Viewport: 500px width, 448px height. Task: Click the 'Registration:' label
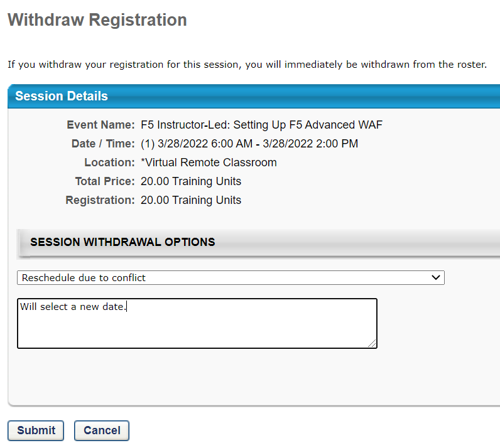click(100, 200)
